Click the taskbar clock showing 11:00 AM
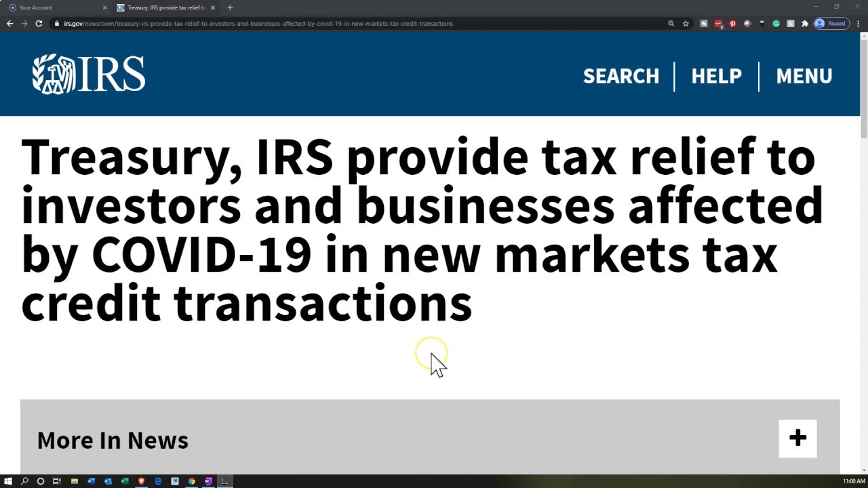 (854, 481)
